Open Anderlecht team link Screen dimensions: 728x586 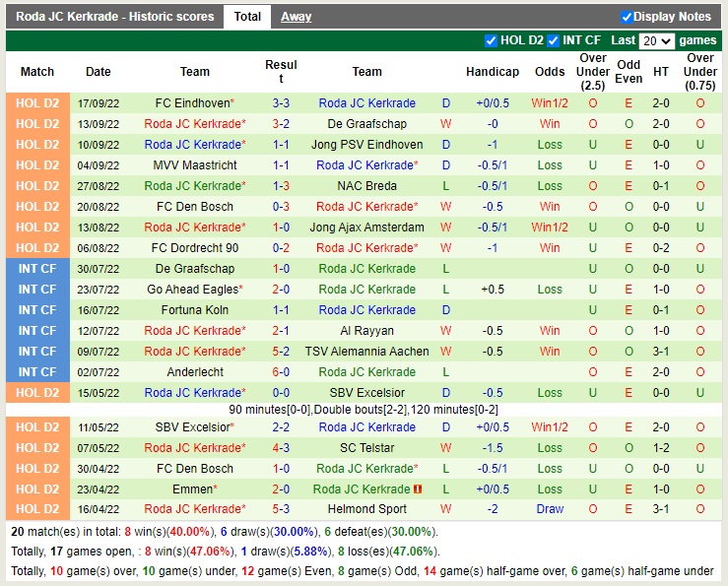coord(195,372)
